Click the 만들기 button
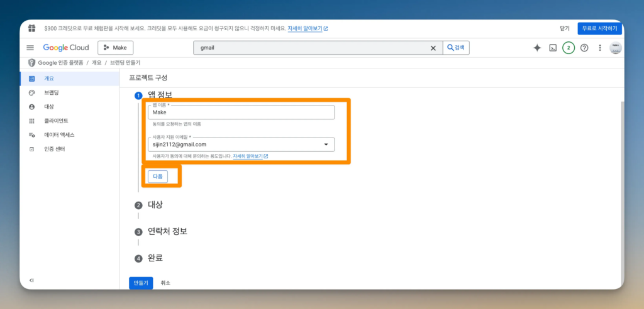Screen dimensions: 644x309 point(141,283)
